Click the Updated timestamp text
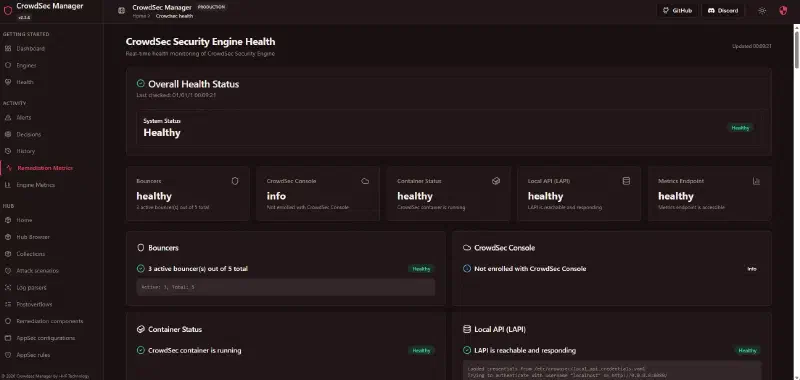The image size is (800, 380). pos(752,46)
